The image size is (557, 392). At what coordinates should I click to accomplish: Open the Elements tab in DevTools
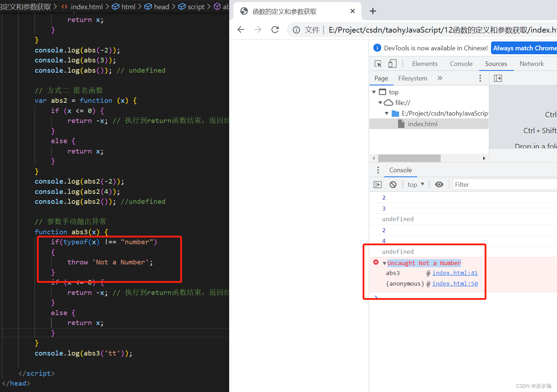(x=425, y=64)
